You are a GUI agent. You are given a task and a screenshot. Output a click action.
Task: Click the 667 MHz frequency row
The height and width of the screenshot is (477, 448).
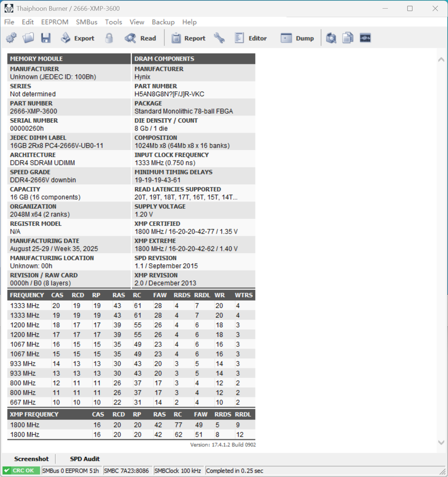tap(131, 403)
